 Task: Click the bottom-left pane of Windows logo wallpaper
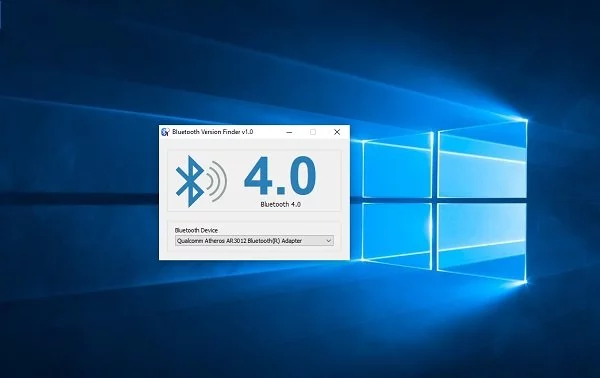point(397,235)
